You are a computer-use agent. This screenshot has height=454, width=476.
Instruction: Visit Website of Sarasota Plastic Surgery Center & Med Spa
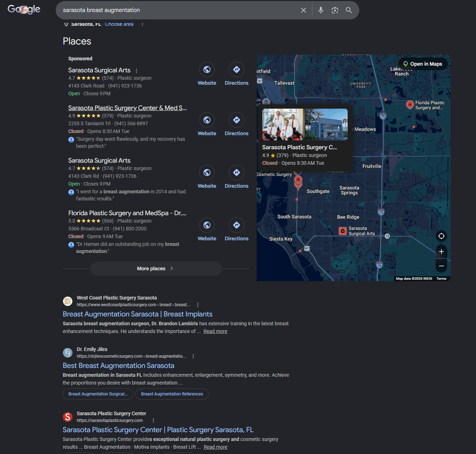click(207, 120)
